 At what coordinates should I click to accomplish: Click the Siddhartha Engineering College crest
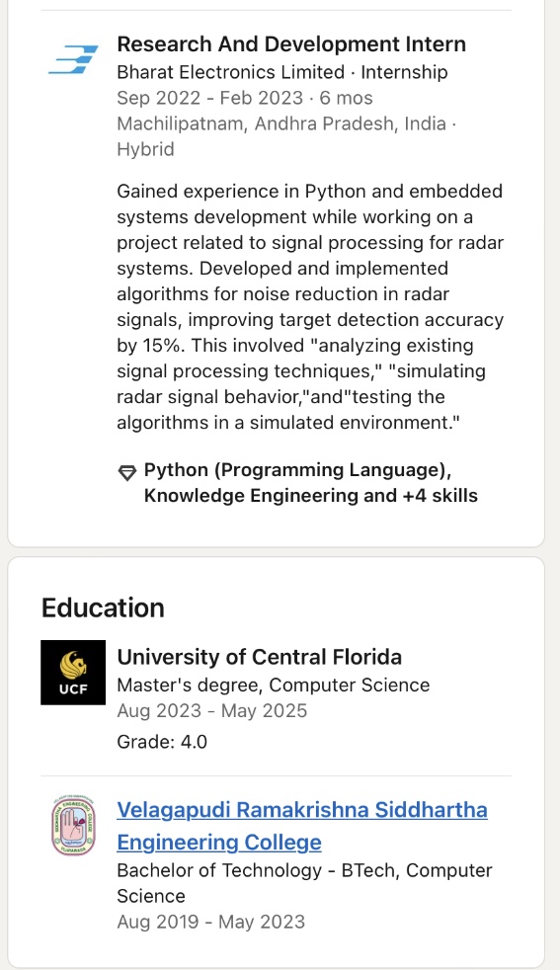[x=73, y=825]
